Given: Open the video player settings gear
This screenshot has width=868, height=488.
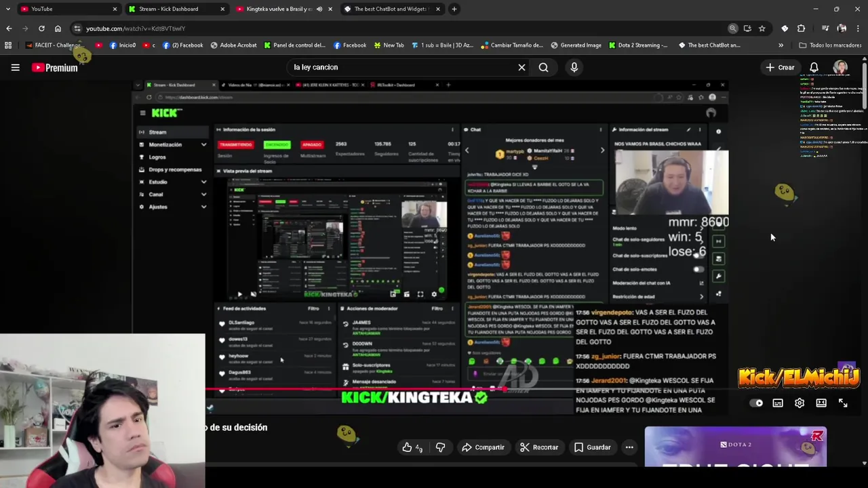Looking at the screenshot, I should point(800,403).
